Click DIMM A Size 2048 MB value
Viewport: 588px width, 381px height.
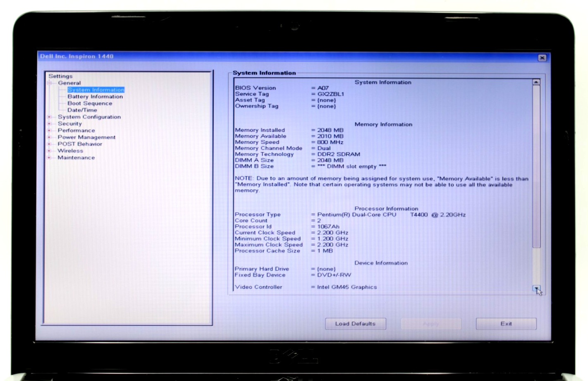330,160
